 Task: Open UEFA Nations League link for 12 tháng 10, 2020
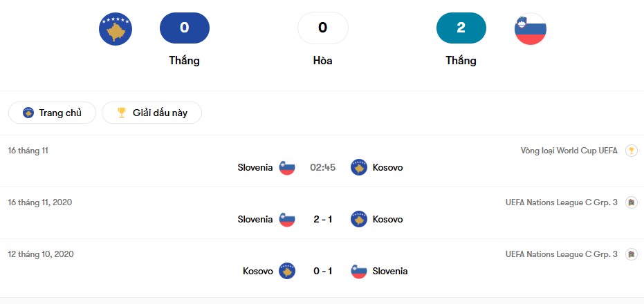[x=562, y=254]
